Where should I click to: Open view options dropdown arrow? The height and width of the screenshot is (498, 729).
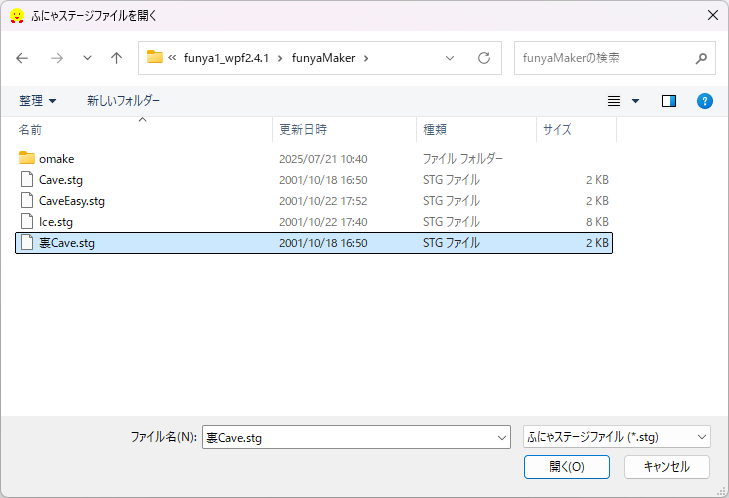pyautogui.click(x=636, y=101)
